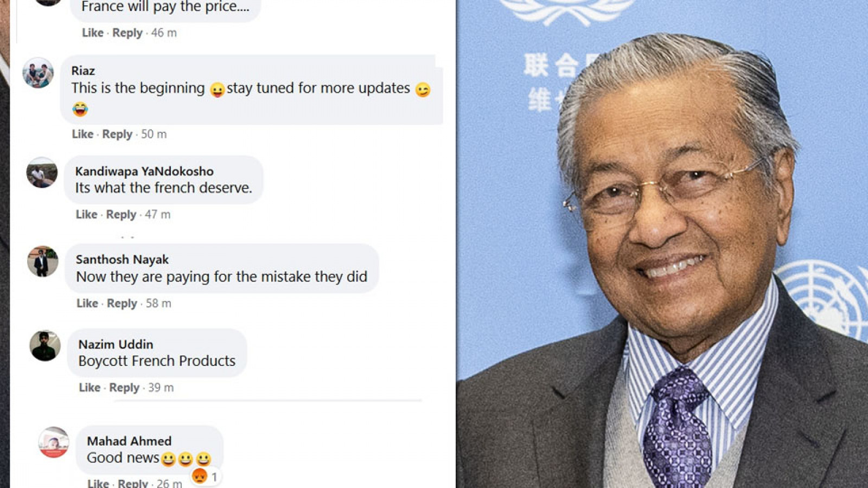Open Kandiwapa YaNdokosho's name link

point(144,171)
